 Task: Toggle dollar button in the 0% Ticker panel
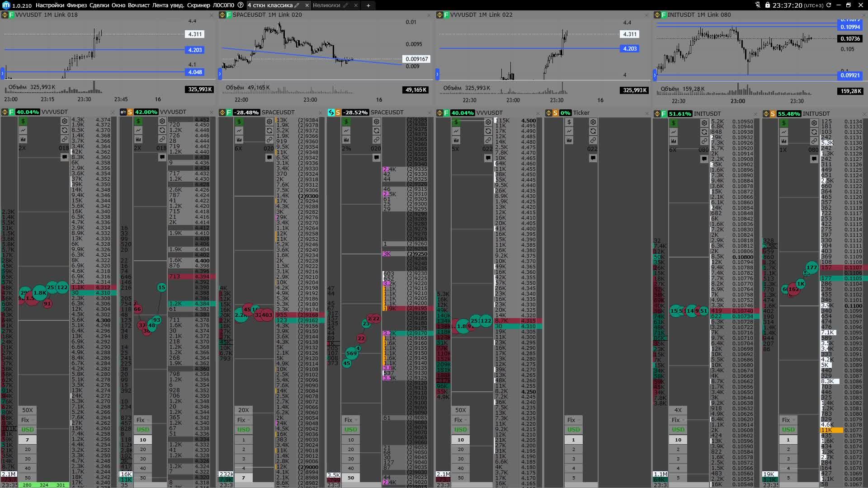tap(569, 122)
